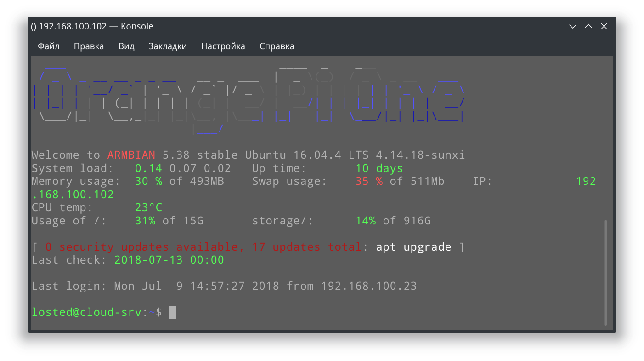Open the Настройка menu
The height and width of the screenshot is (361, 644).
pyautogui.click(x=223, y=46)
